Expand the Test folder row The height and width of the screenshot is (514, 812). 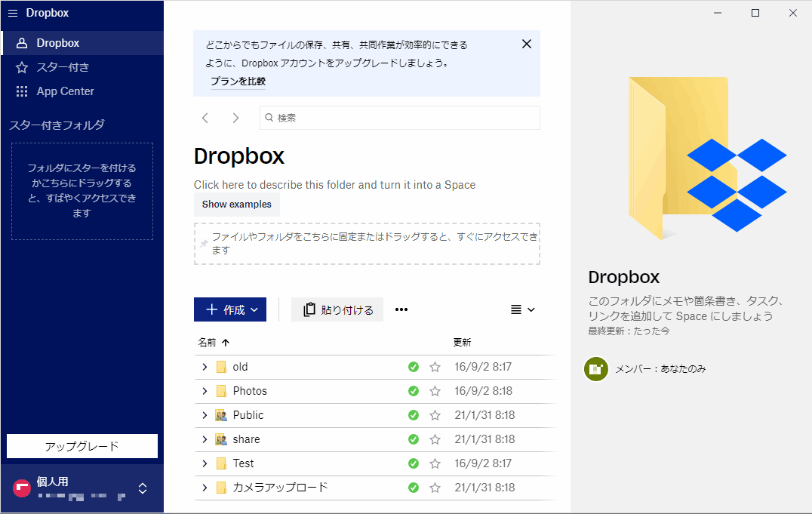click(x=205, y=463)
